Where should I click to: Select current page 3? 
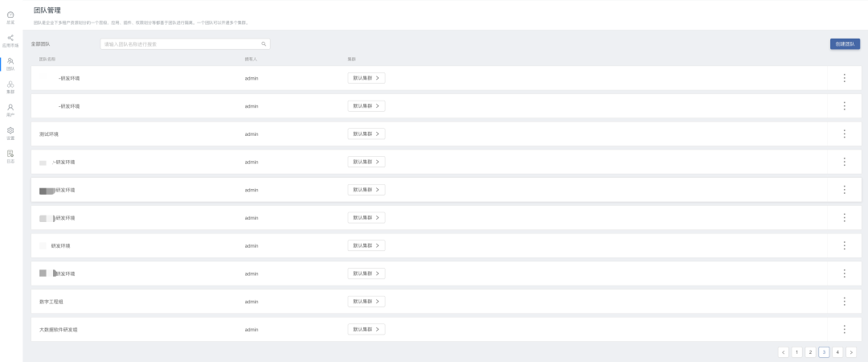pos(825,352)
